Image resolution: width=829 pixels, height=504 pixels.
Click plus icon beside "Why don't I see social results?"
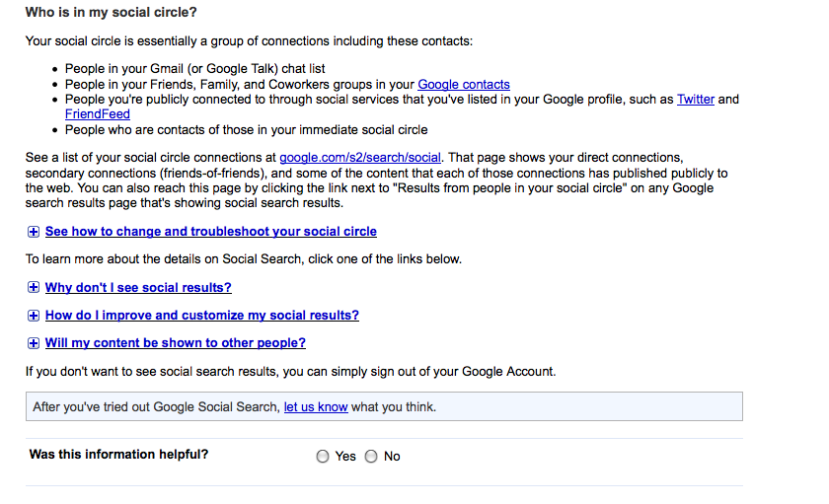34,287
